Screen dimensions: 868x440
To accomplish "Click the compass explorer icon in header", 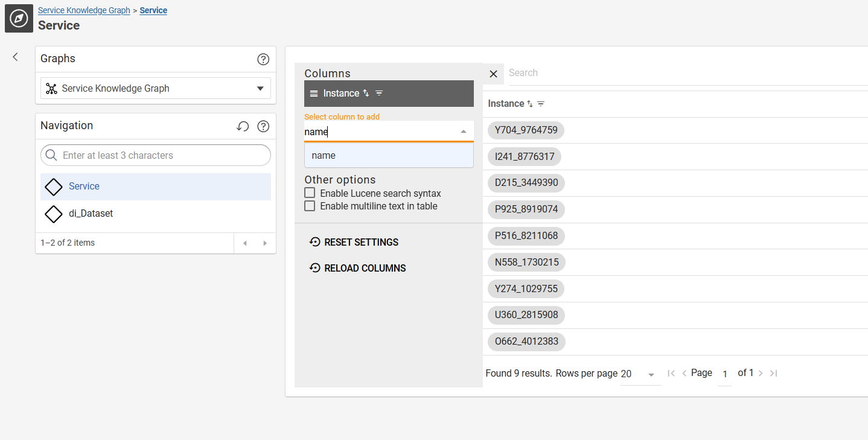I will [x=19, y=18].
